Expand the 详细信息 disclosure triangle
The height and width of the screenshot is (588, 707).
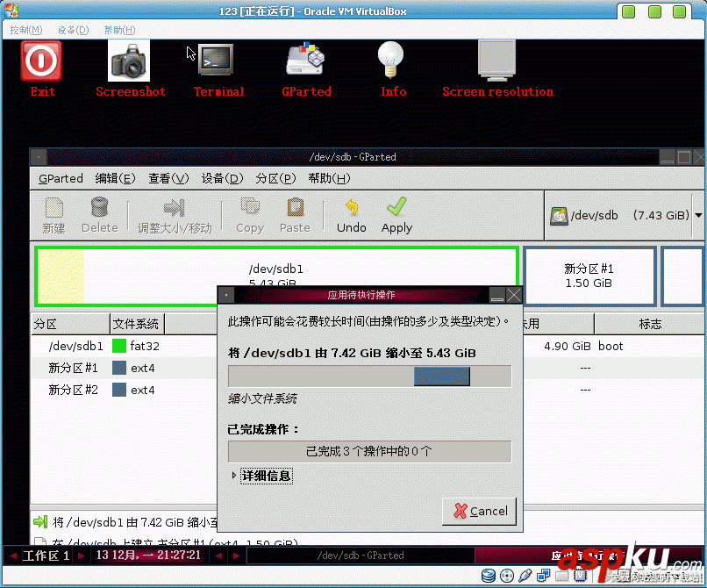pyautogui.click(x=233, y=475)
